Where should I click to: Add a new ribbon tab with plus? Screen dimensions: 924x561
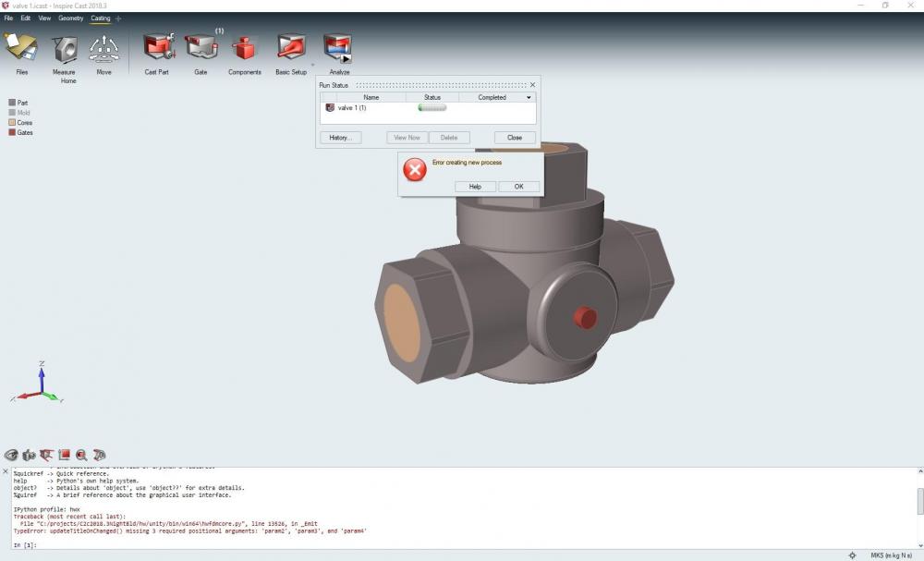point(118,18)
